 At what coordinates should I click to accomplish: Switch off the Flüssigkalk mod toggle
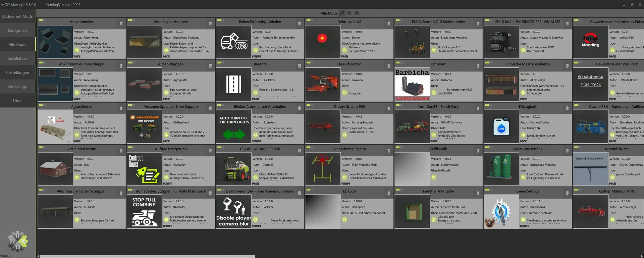point(487,105)
